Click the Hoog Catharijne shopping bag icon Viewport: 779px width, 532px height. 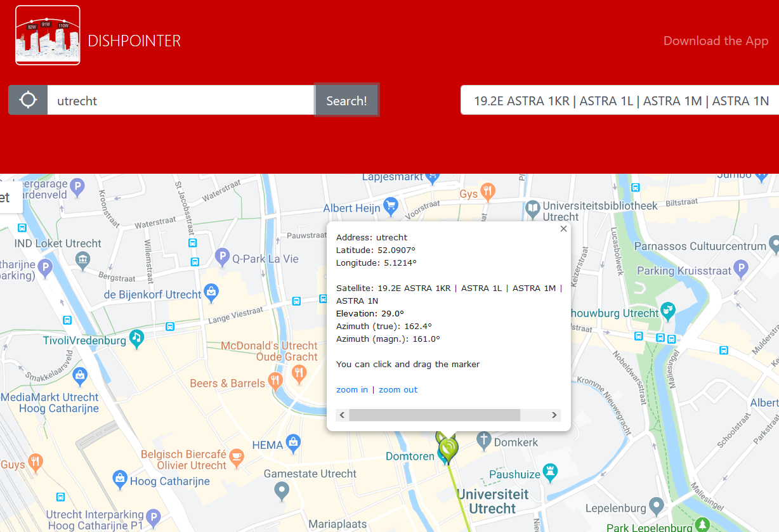click(x=120, y=479)
